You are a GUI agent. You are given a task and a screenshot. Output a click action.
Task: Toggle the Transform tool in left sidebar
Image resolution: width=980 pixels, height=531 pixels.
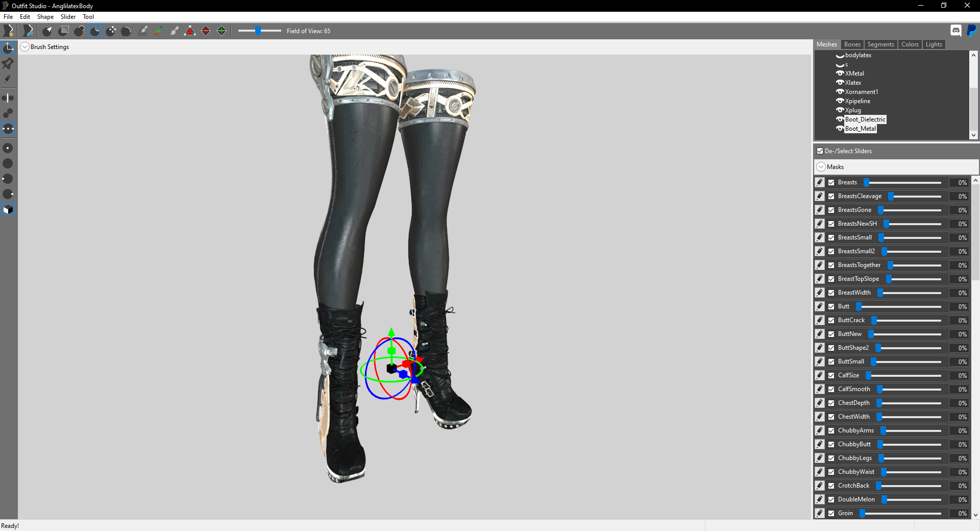click(x=8, y=47)
